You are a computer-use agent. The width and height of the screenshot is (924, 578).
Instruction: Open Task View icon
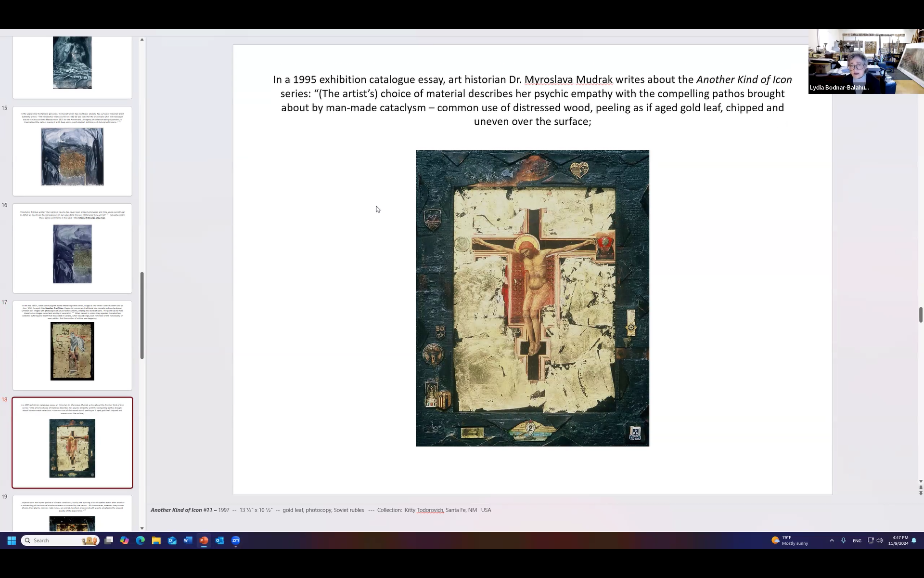(x=109, y=540)
